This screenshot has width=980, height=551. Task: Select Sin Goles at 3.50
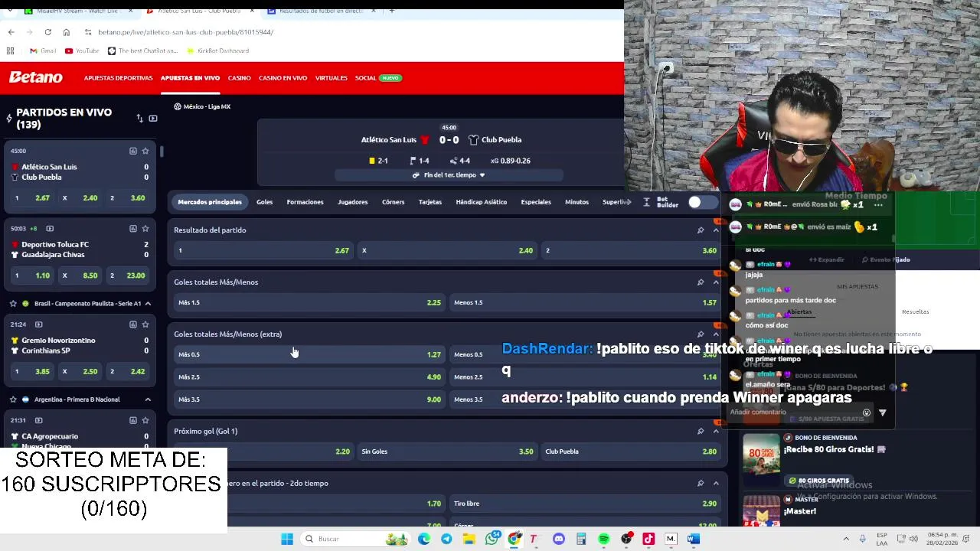(447, 452)
